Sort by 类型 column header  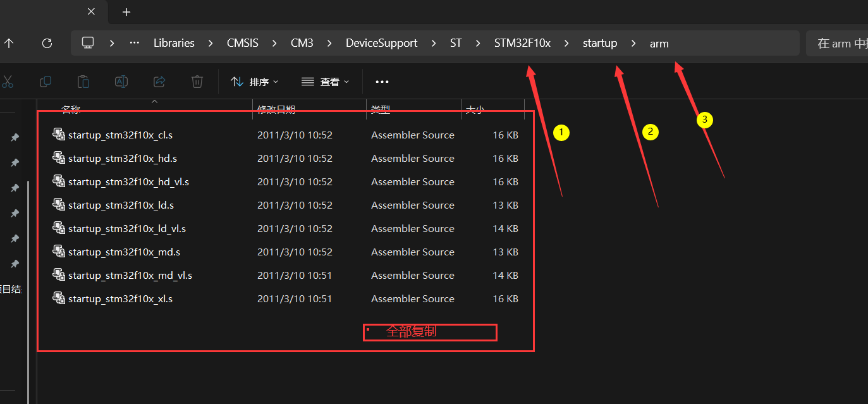click(x=381, y=109)
